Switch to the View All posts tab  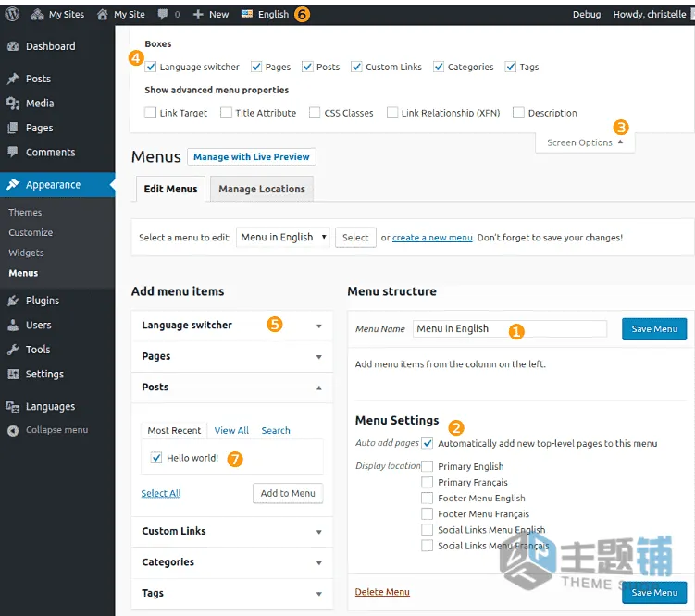(231, 430)
